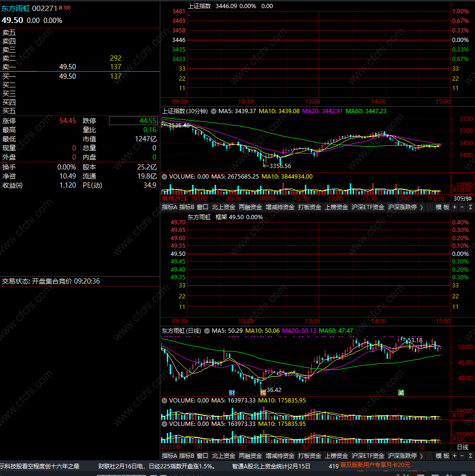Open settings circle next to 上证指数(30分钟) title
The height and width of the screenshot is (476, 475).
click(214, 111)
